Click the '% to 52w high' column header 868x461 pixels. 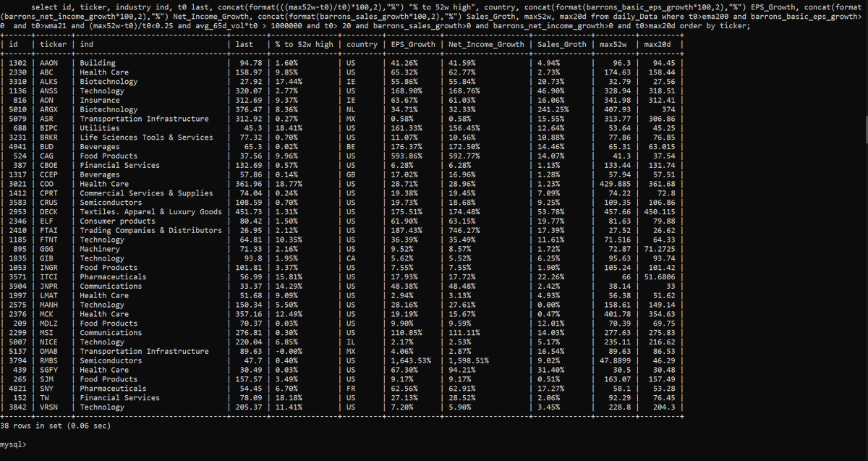pyautogui.click(x=303, y=44)
